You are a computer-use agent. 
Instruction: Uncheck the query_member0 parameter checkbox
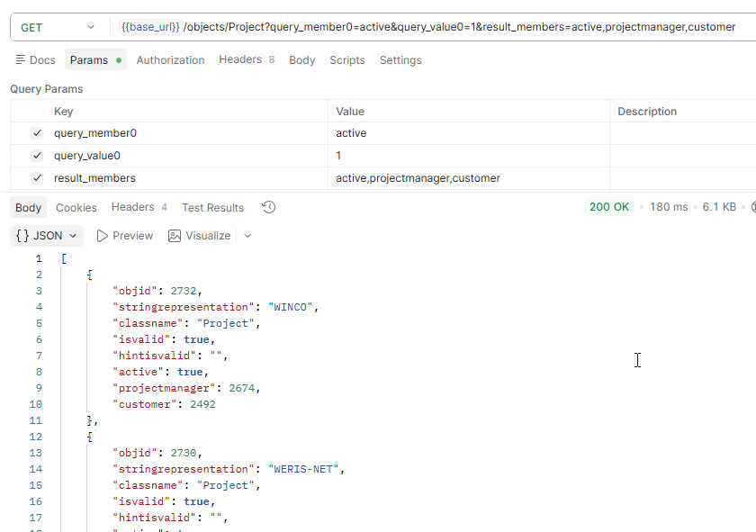click(37, 133)
